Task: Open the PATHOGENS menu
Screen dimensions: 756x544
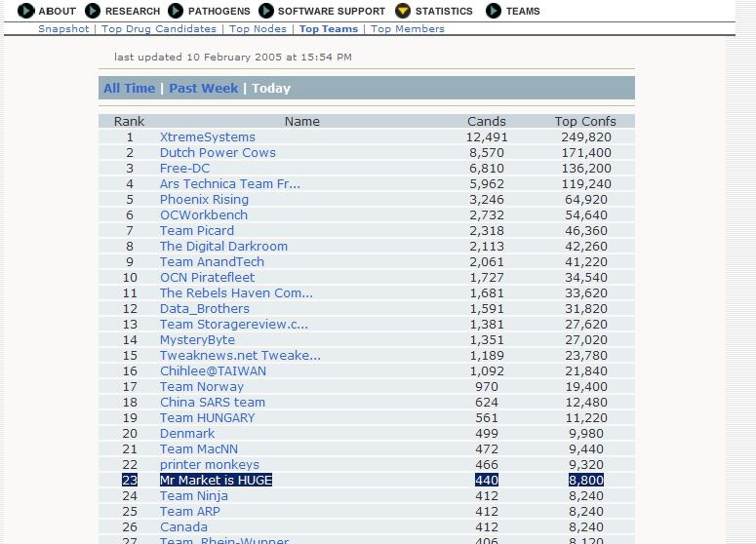Action: pyautogui.click(x=219, y=12)
